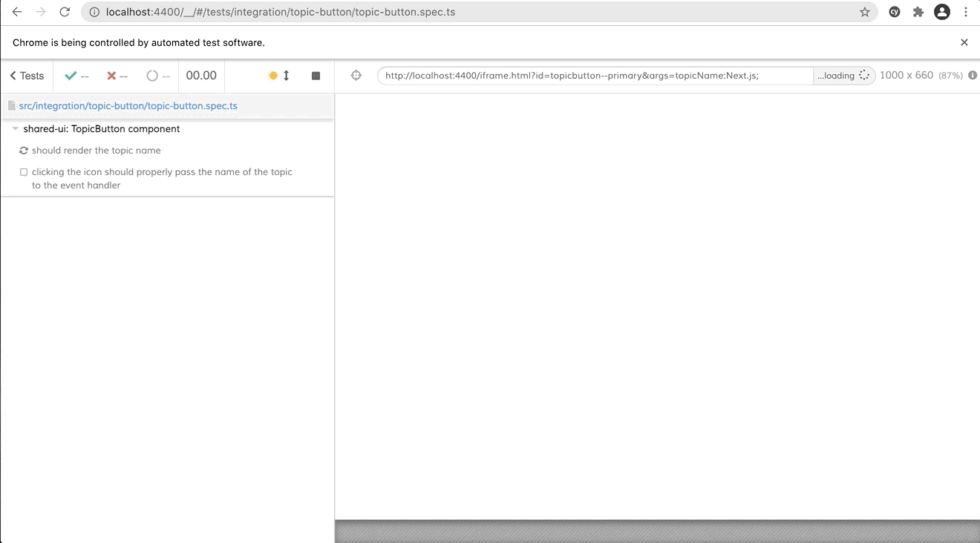The height and width of the screenshot is (543, 980).
Task: Open the Chrome profile avatar
Action: 942,12
